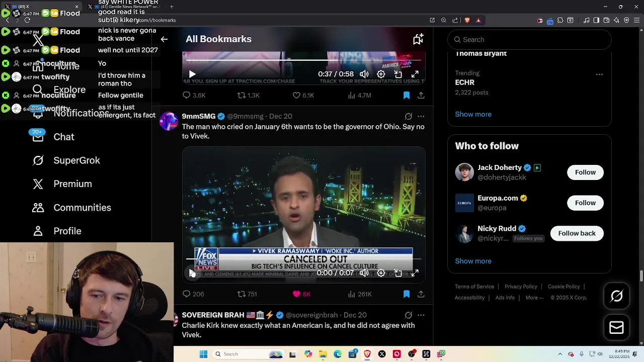Remove bookmark from 4.7M views post
This screenshot has height=362, width=644.
[407, 95]
